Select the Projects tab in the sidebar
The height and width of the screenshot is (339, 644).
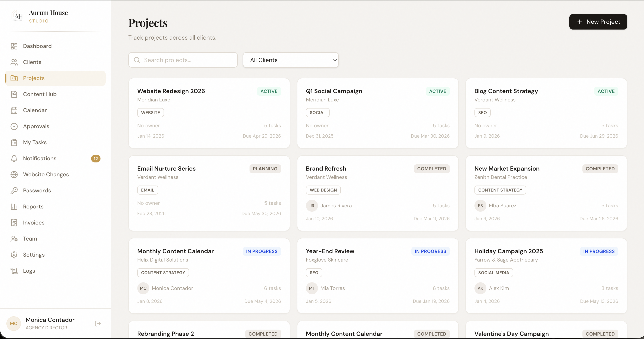(34, 78)
